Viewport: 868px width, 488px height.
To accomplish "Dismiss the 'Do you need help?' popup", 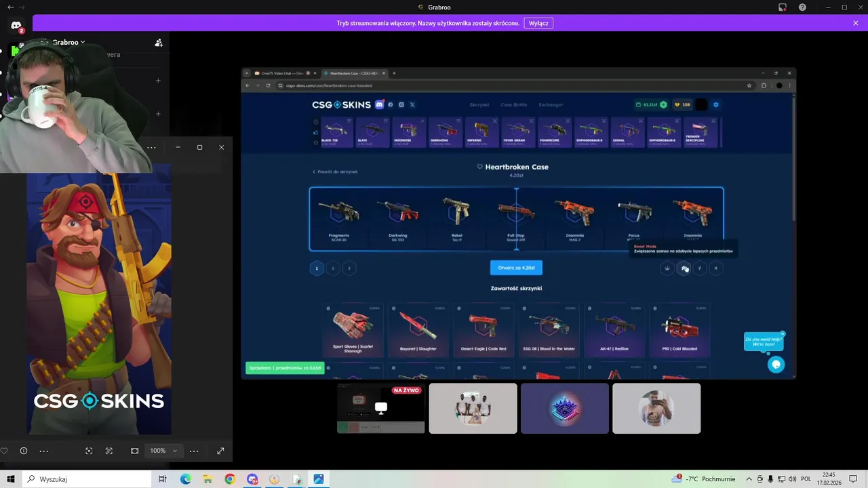I will coord(783,333).
